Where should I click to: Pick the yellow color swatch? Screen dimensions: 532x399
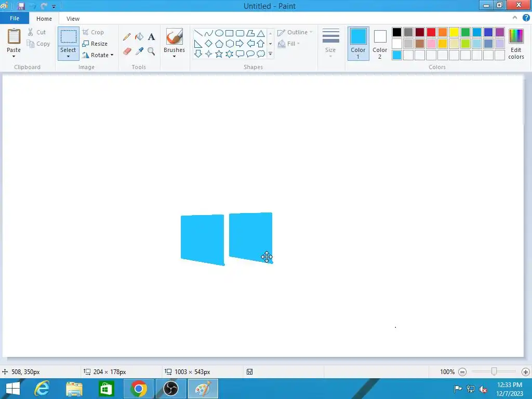tap(454, 32)
